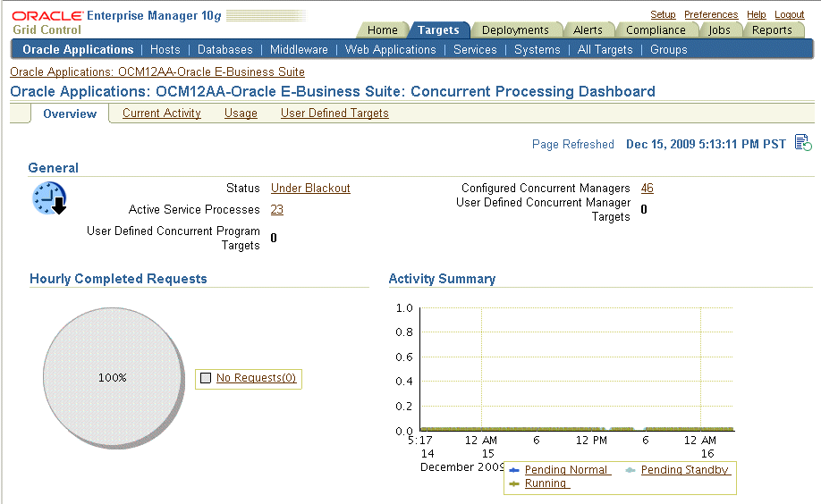Open the Hosts subtab
This screenshot has width=821, height=504.
click(x=165, y=50)
